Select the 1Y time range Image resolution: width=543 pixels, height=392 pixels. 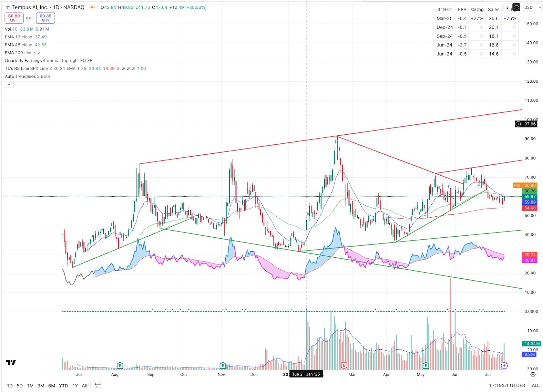pos(75,386)
